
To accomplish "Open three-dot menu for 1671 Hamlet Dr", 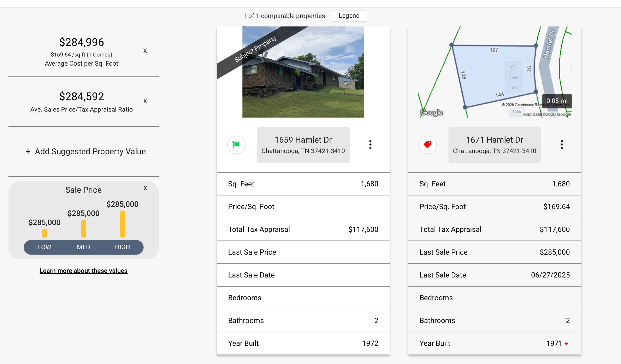I will tap(561, 145).
